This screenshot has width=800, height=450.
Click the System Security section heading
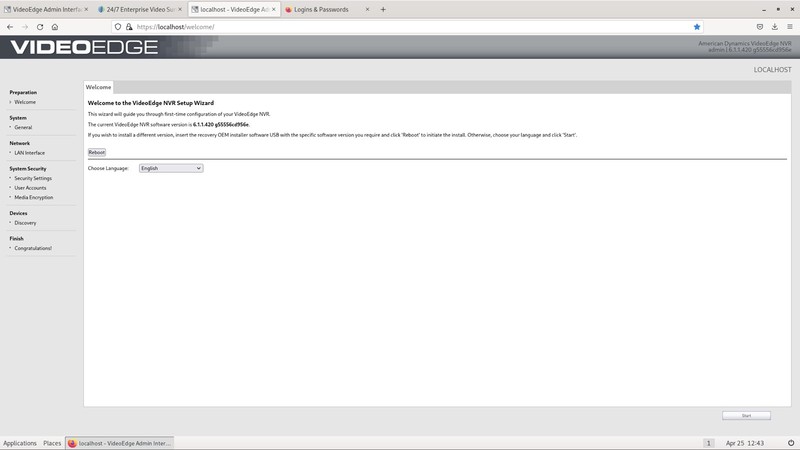28,169
